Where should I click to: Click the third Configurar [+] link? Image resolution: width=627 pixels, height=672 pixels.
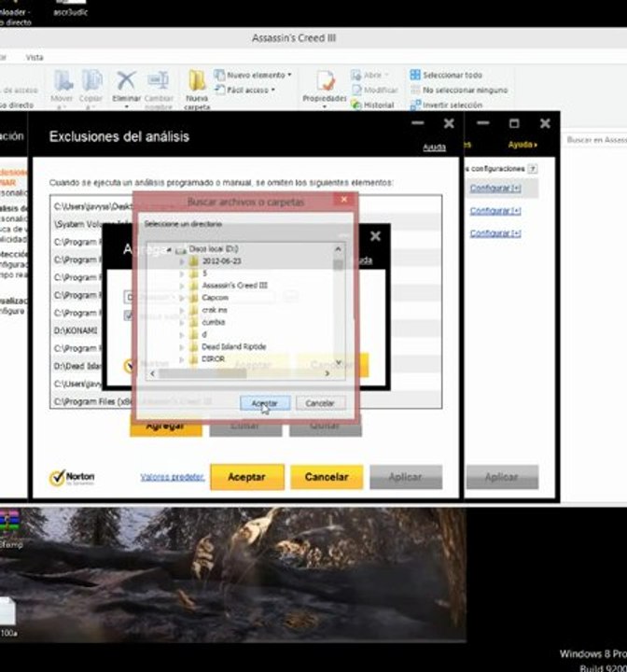(495, 233)
